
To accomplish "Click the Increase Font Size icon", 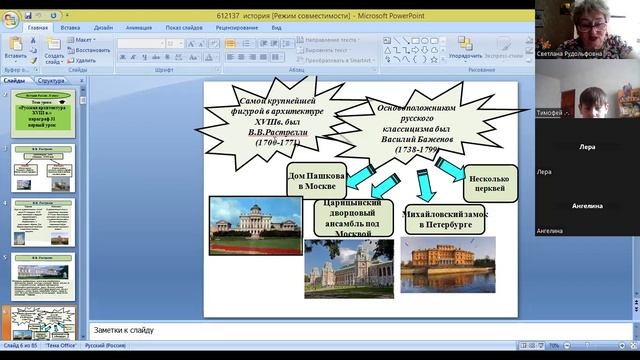I will click(x=191, y=44).
